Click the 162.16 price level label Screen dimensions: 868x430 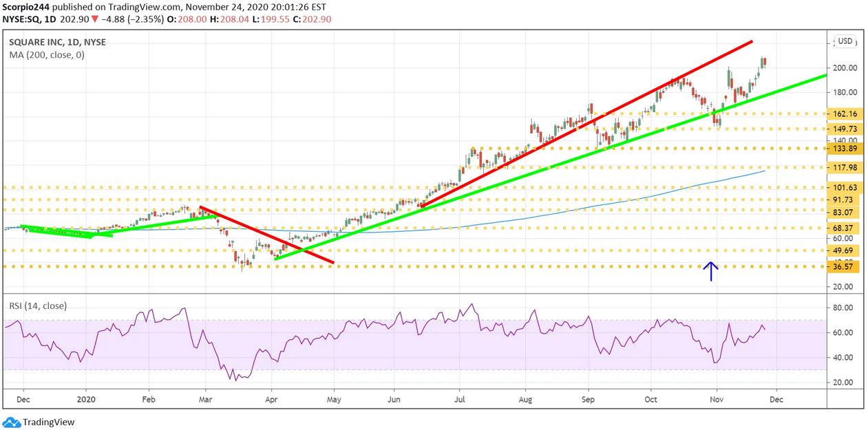845,114
